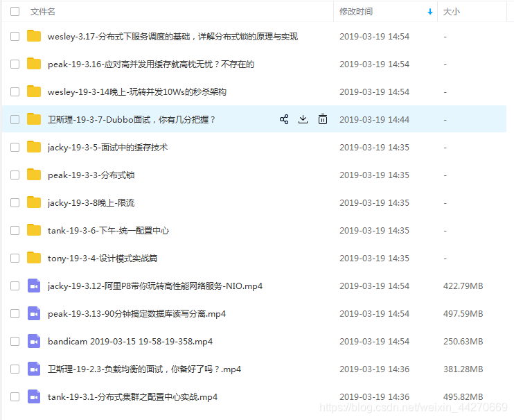Screen dimensions: 514x420
Task: Click size value 497.59MB
Action: pyautogui.click(x=463, y=314)
